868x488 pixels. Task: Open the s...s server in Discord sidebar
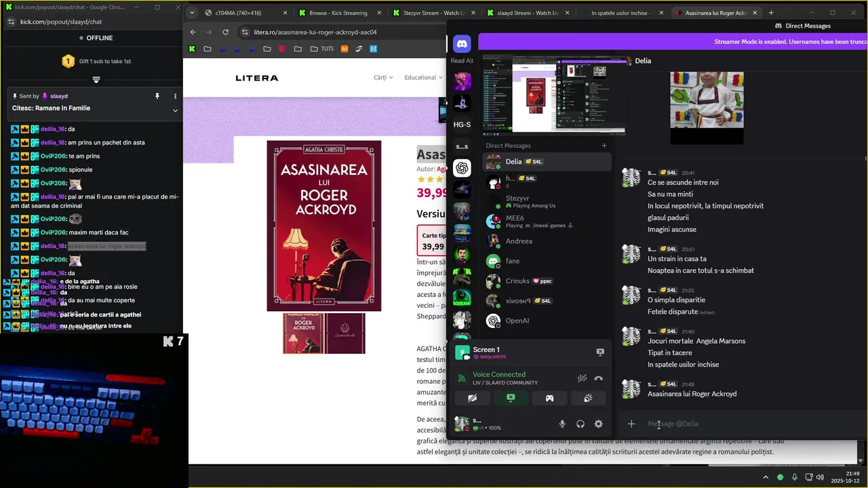click(462, 146)
